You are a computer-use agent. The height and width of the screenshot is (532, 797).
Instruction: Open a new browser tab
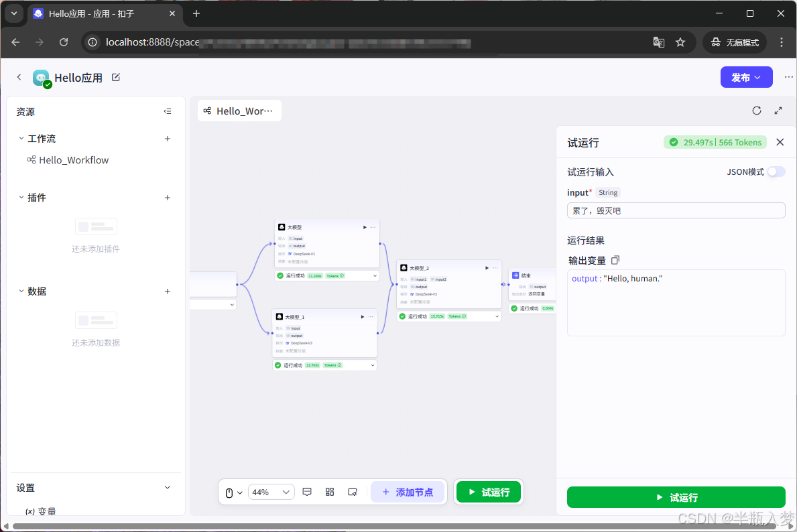tap(196, 13)
